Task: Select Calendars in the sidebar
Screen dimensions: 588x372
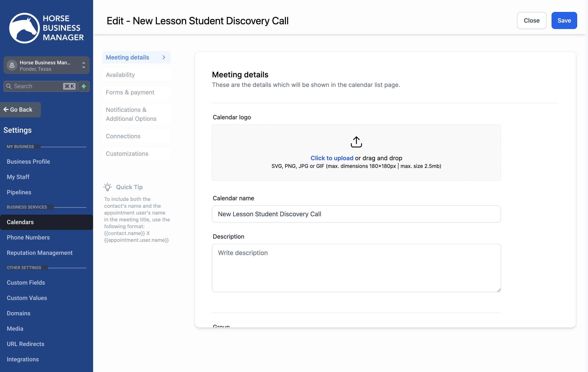Action: [46, 222]
